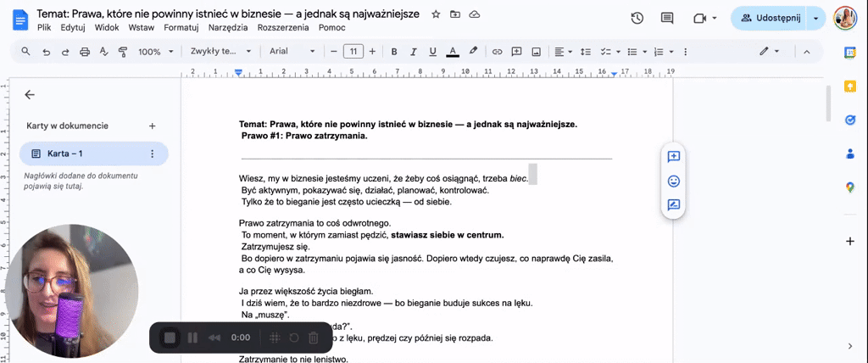Select the Karta – 1 tab

tap(94, 154)
